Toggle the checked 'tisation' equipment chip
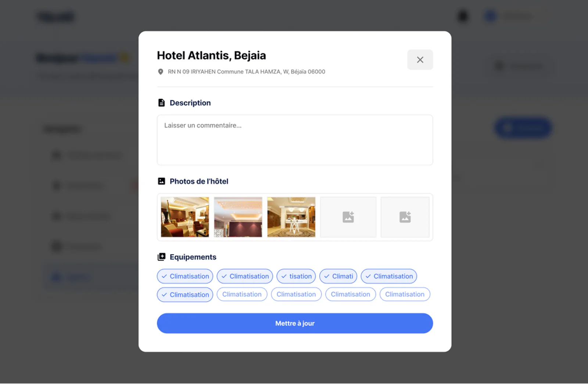Screen dimensions: 588x384 (296, 276)
